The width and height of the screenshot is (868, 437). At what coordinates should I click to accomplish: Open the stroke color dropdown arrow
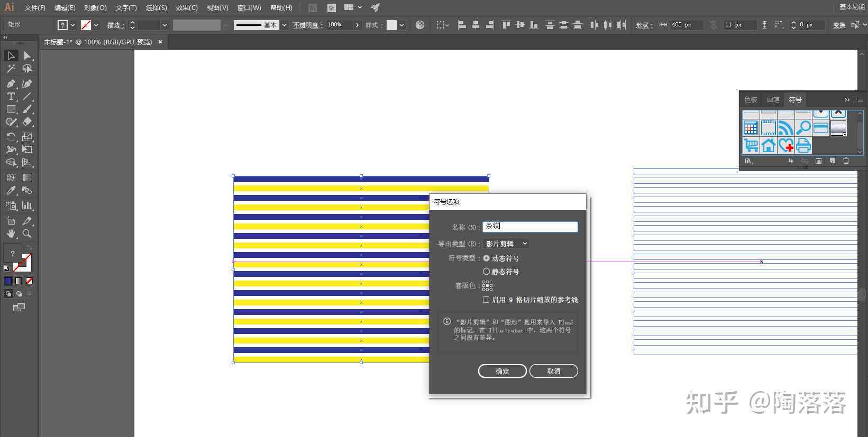96,25
